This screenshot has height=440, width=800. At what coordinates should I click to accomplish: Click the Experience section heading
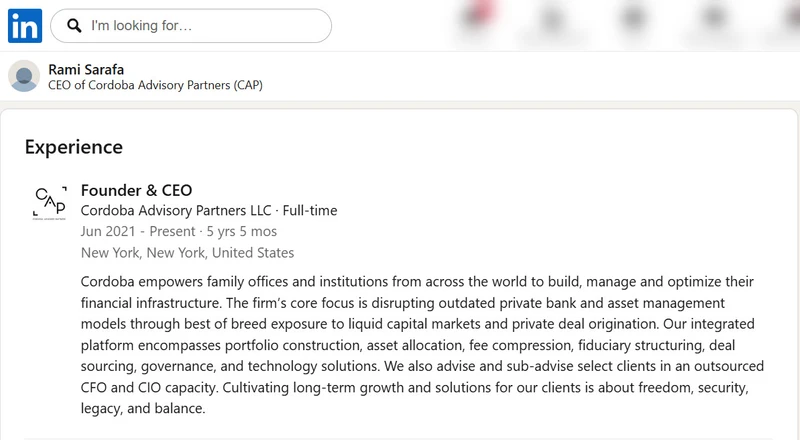74,147
